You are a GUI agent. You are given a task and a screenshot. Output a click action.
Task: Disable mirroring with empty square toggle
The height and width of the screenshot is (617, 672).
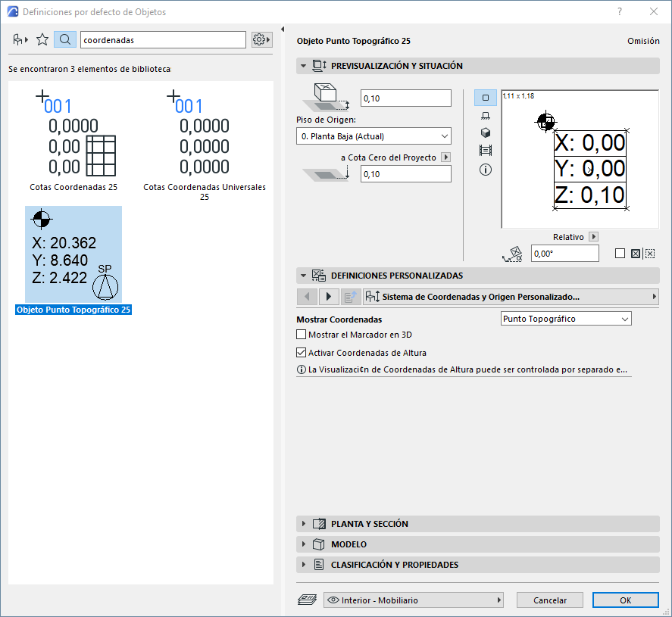click(620, 254)
